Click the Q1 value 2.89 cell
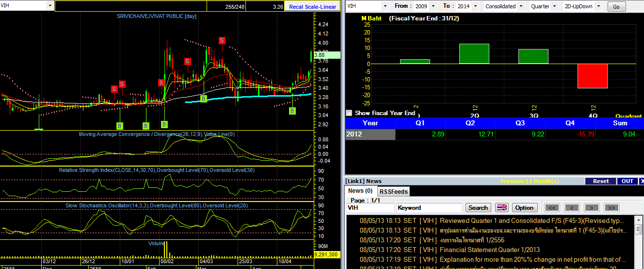 (x=420, y=134)
